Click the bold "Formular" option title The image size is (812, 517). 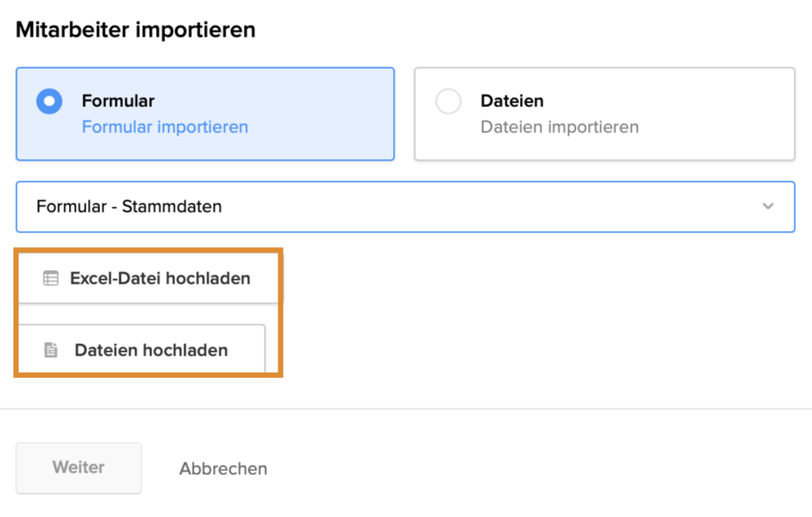119,101
